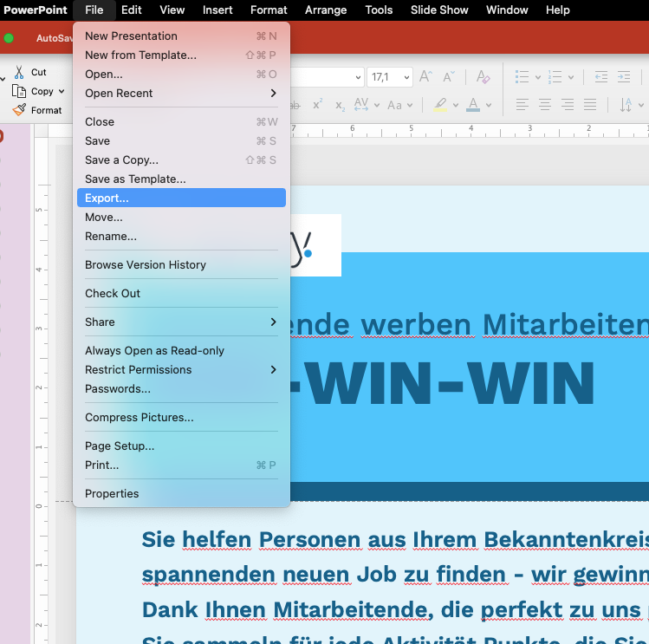Click the text highlight color swatch
This screenshot has height=644, width=649.
[x=439, y=105]
